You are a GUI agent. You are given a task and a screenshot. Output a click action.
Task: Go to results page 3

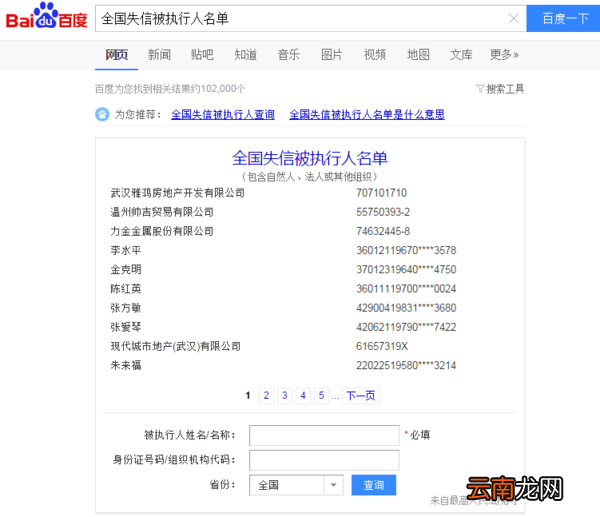[x=285, y=395]
